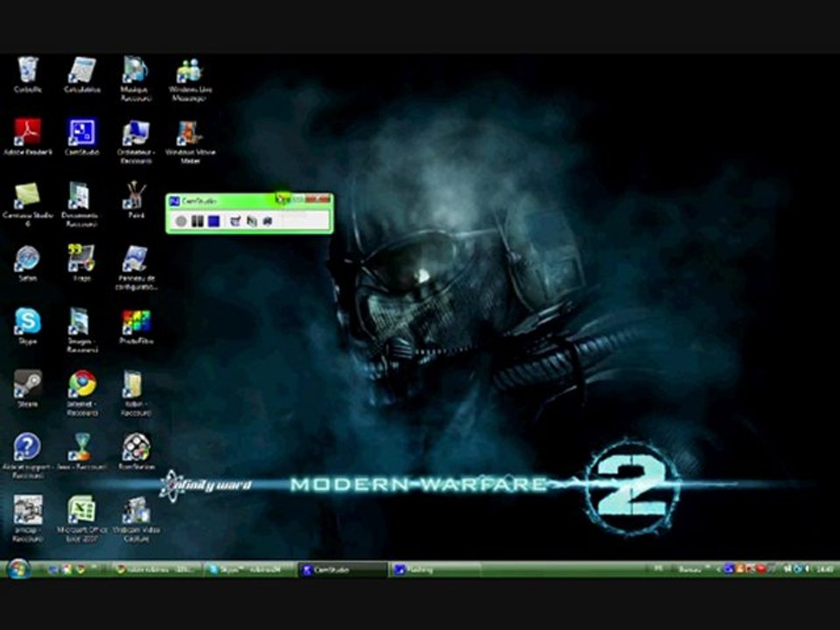
Task: Open the Windows Start menu orb
Action: (x=17, y=569)
